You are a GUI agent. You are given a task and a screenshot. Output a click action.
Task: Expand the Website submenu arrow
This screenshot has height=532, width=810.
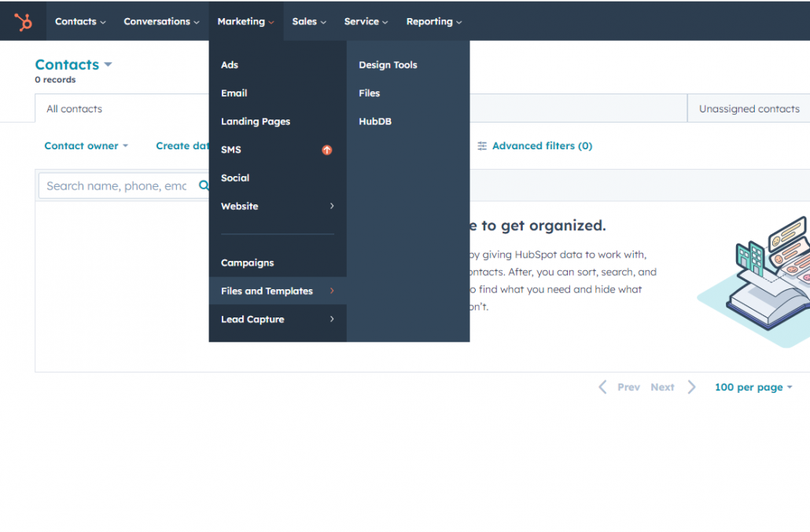click(332, 207)
